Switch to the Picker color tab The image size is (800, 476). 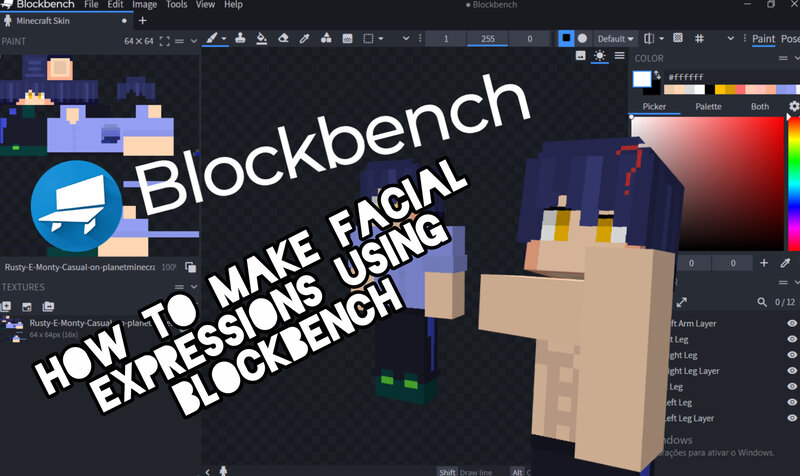(654, 107)
